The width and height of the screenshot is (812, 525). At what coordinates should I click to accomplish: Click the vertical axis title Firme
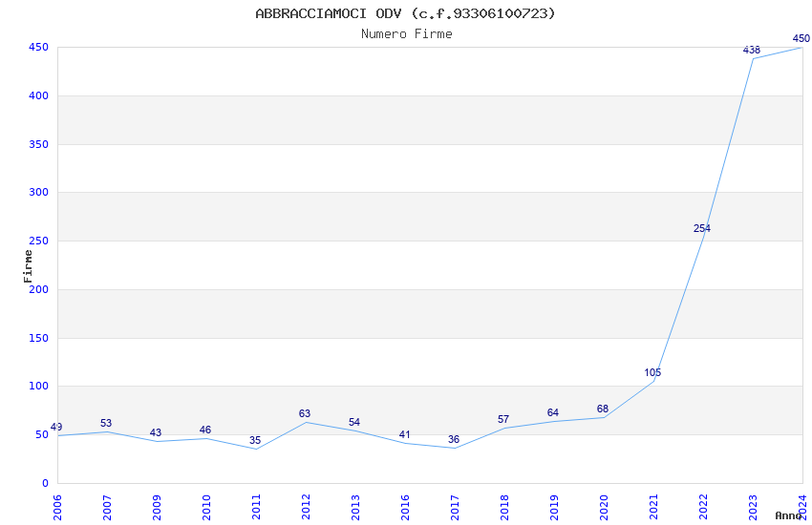(x=28, y=266)
